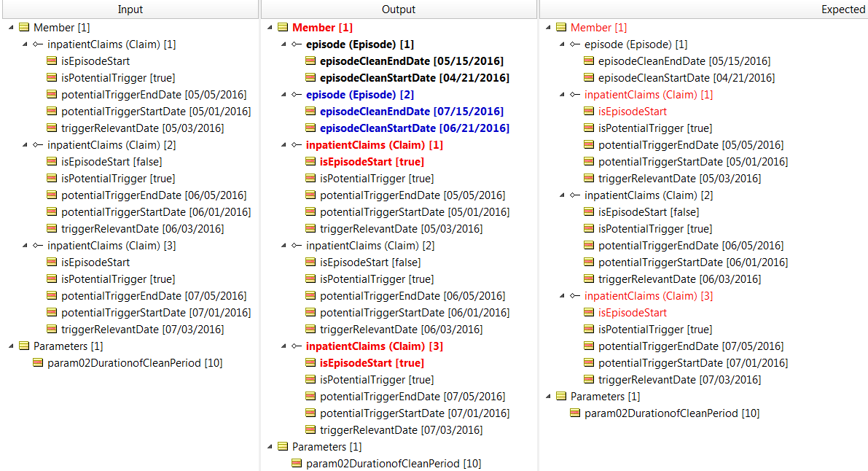The height and width of the screenshot is (471, 868).
Task: Select param02DurationofCleanPeriod [10] in Output panel
Action: (x=394, y=463)
